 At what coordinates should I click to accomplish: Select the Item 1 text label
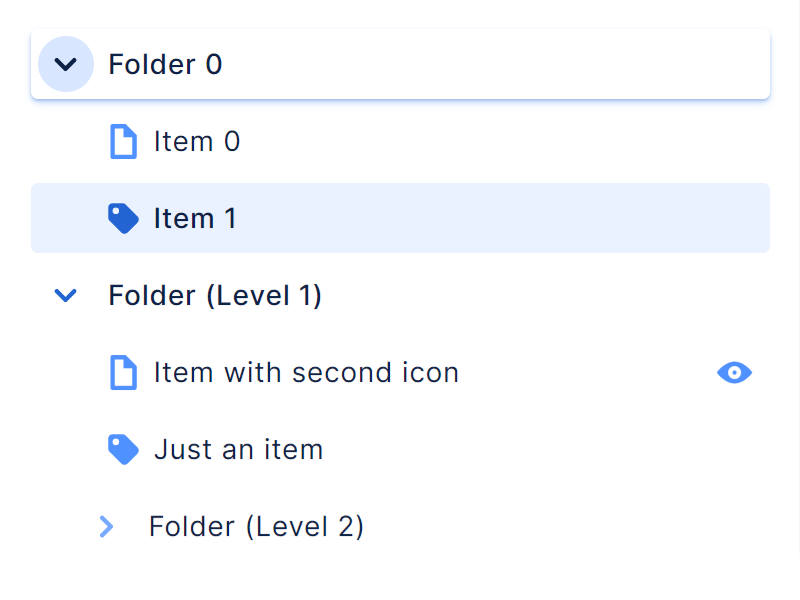pos(195,218)
